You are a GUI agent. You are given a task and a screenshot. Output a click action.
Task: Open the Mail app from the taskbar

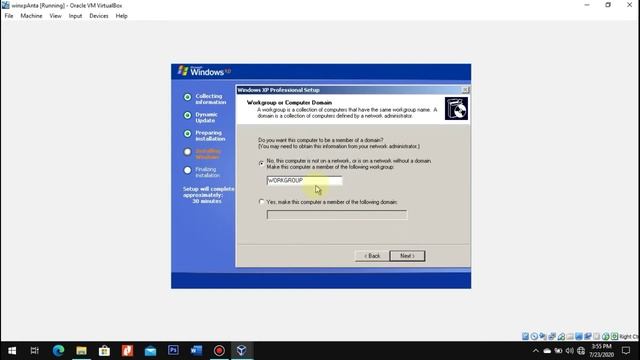(x=150, y=351)
